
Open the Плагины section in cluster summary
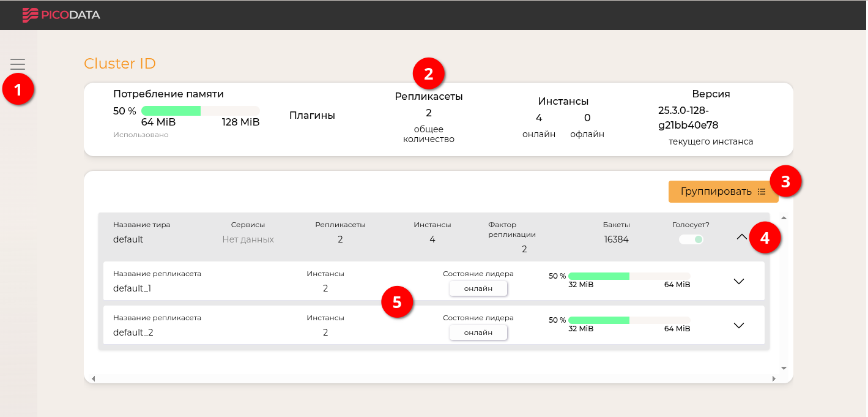pos(312,115)
